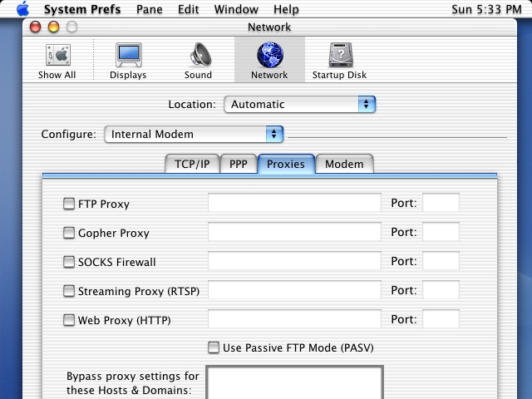The height and width of the screenshot is (399, 532).
Task: Open the Edit menu
Action: 189,9
